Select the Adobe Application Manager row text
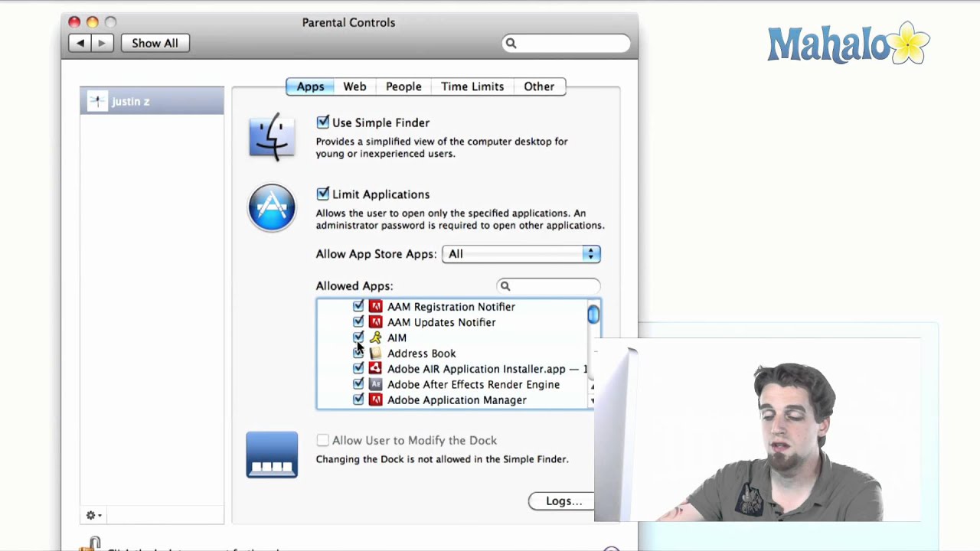This screenshot has width=980, height=551. coord(457,400)
